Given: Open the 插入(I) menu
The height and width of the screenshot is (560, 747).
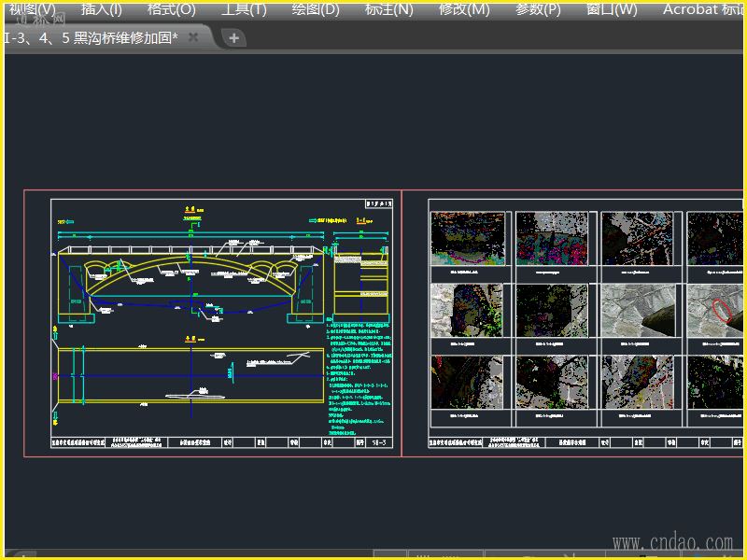Looking at the screenshot, I should [101, 9].
